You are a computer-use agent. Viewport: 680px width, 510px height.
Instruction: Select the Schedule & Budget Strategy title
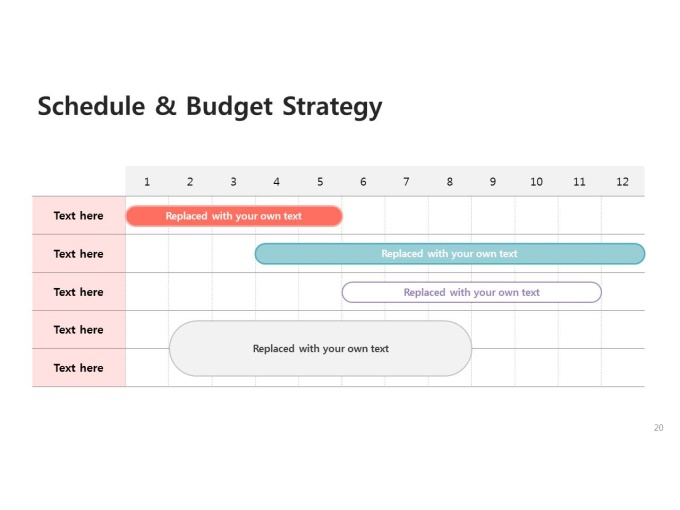coord(210,106)
